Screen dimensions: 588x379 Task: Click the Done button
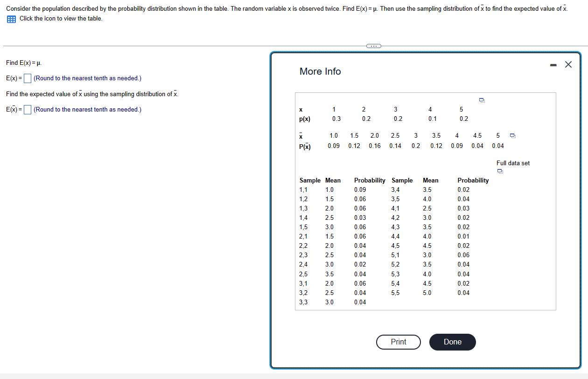452,342
